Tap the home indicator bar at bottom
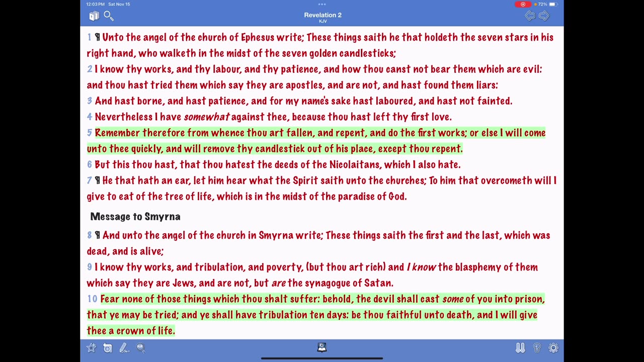644x362 pixels. [x=322, y=358]
